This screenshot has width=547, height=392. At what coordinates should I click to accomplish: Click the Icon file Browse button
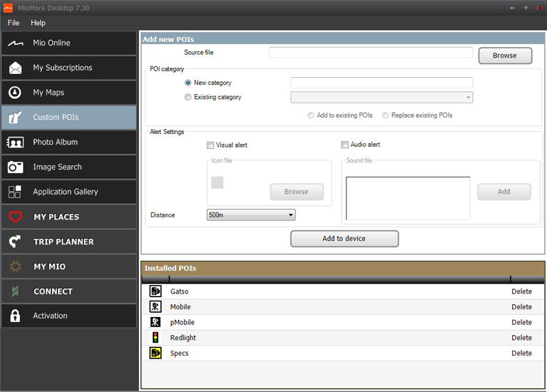(297, 192)
